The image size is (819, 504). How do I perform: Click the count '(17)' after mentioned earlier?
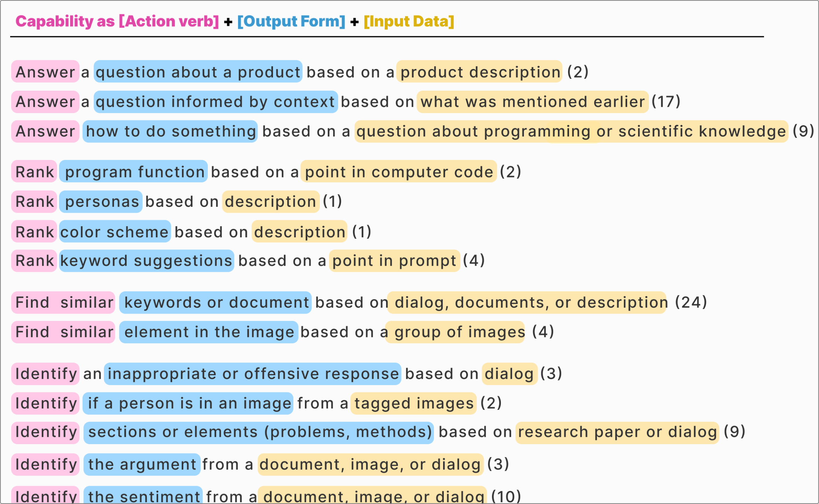click(x=666, y=102)
